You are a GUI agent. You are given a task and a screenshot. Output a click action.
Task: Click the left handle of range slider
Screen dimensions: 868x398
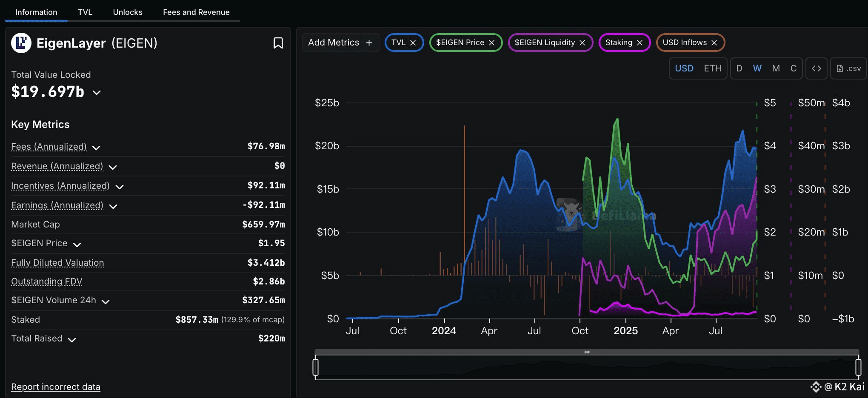[315, 367]
